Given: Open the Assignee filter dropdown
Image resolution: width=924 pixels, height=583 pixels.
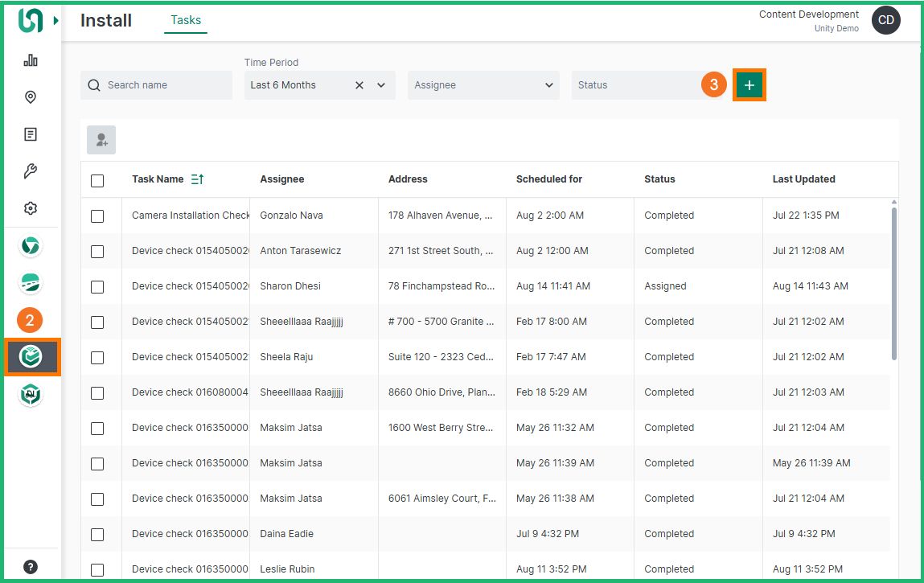Looking at the screenshot, I should click(x=483, y=85).
